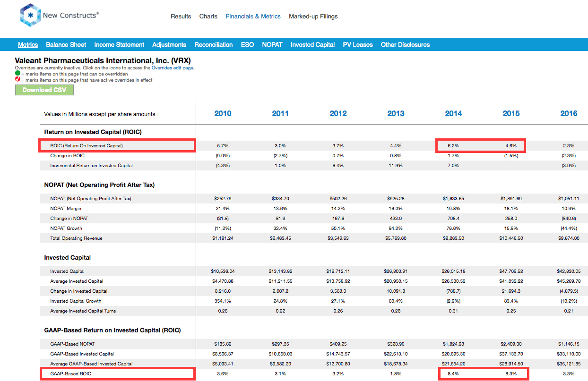Select the Average Invested Capital row label
This screenshot has height=381, width=588.
point(77,281)
